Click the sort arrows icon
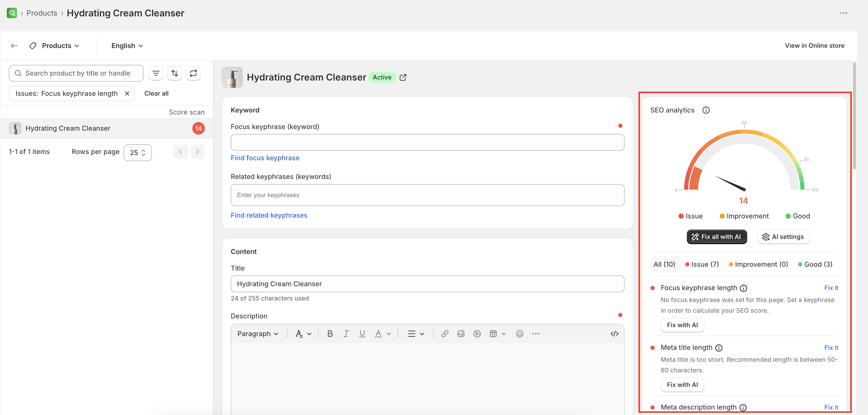Viewport: 868px width, 415px height. (175, 73)
